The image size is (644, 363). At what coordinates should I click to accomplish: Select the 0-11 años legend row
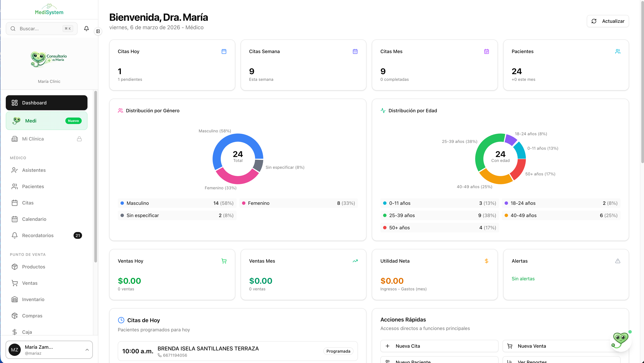pyautogui.click(x=439, y=203)
